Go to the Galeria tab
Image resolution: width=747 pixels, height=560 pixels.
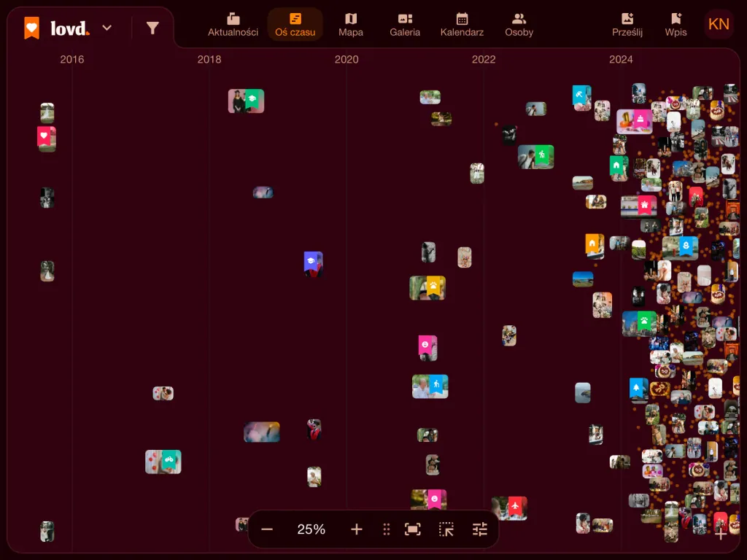coord(405,25)
